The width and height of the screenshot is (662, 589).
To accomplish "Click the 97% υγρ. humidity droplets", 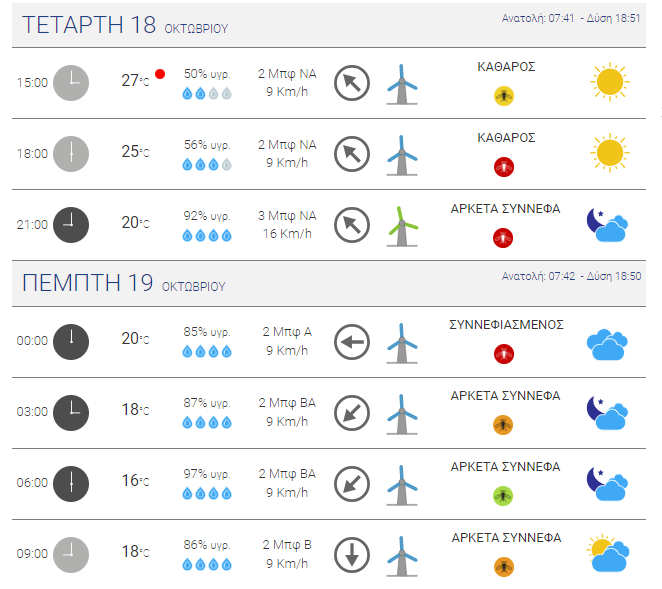I will point(207,493).
